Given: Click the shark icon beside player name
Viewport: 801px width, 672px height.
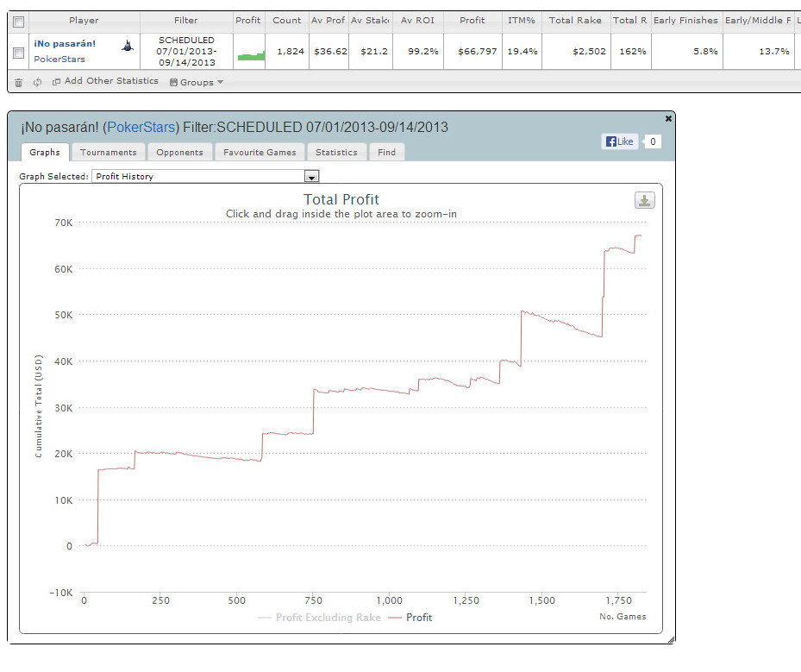Looking at the screenshot, I should [127, 46].
